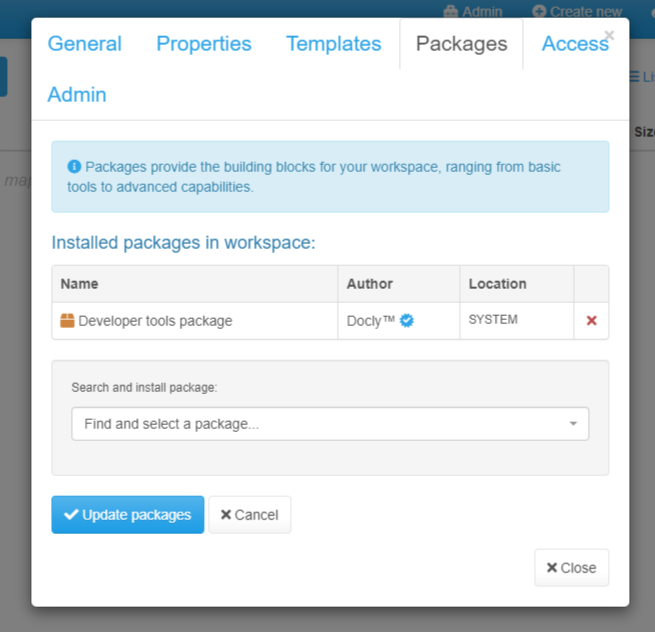
Task: Open the Properties tab
Action: point(204,44)
